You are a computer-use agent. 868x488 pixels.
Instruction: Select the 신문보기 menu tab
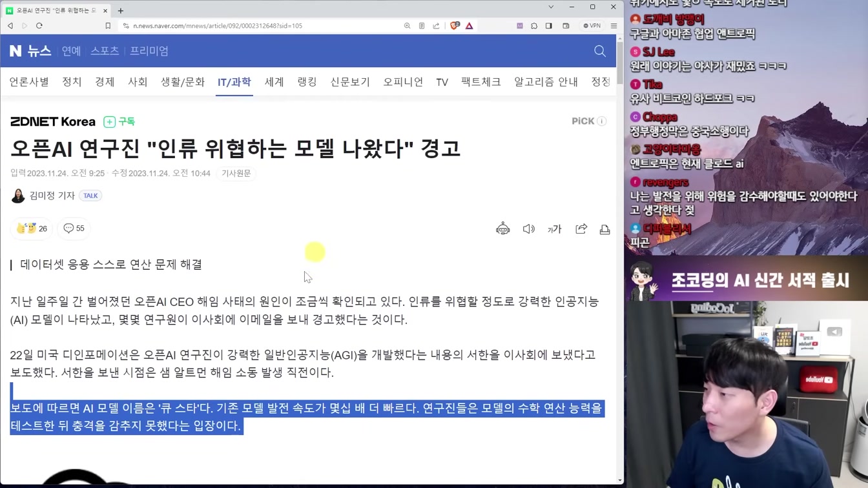350,82
